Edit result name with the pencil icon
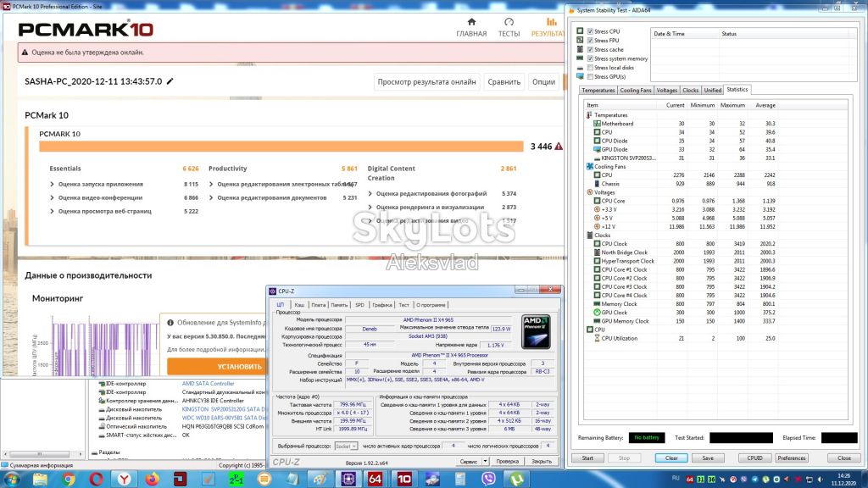The width and height of the screenshot is (868, 488). (170, 81)
